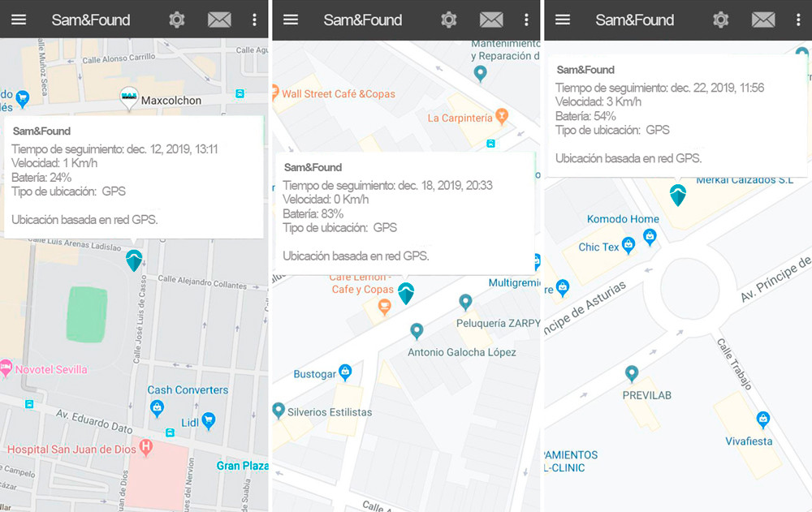Screen dimensions: 812x512
Task: Click Av. Eduardo Dato street label
Action: click(x=94, y=421)
